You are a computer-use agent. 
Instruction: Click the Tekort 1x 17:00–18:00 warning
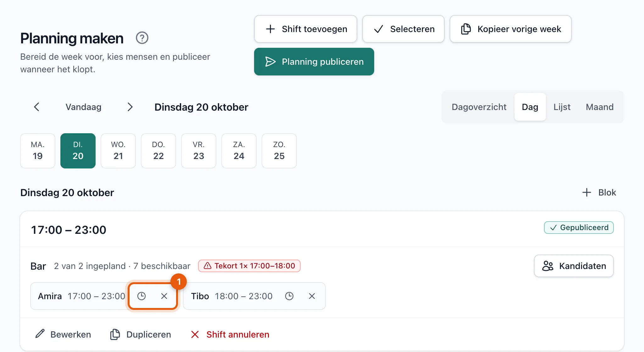point(249,266)
